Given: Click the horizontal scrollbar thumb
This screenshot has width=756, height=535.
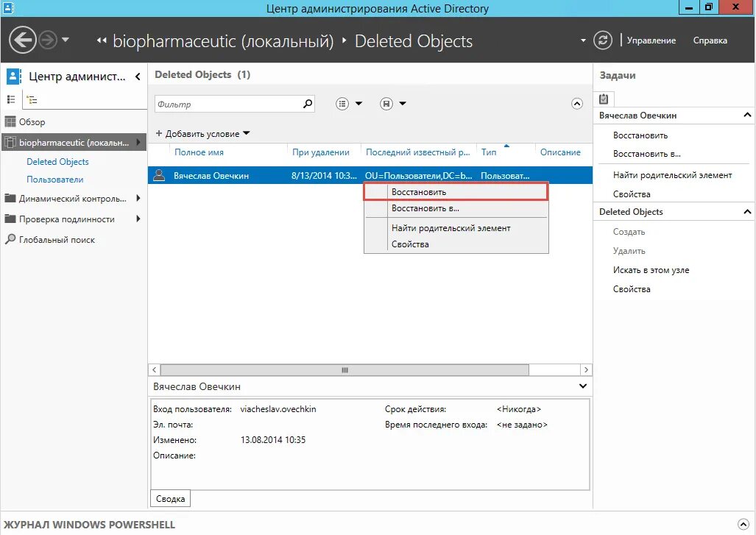Looking at the screenshot, I should [x=345, y=369].
